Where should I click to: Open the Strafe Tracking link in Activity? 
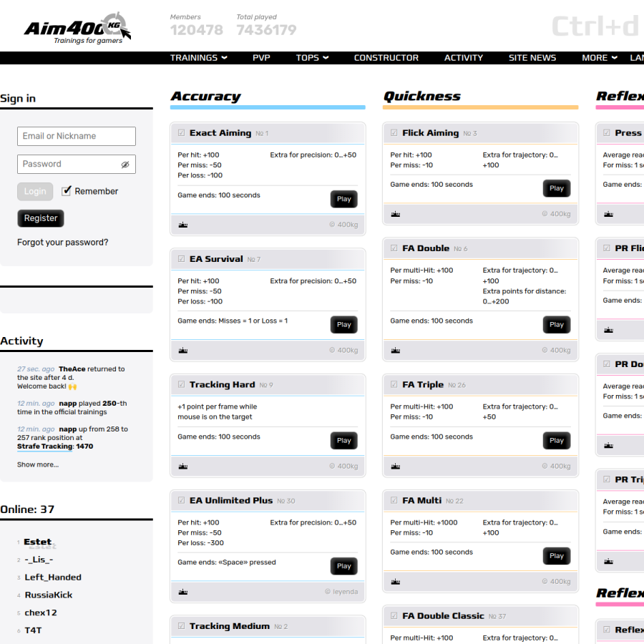click(45, 447)
